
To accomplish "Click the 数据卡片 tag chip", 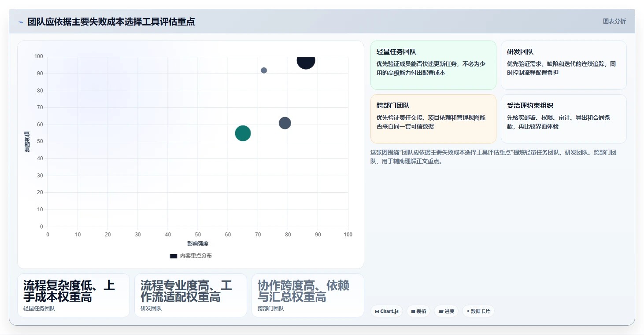I will point(478,311).
